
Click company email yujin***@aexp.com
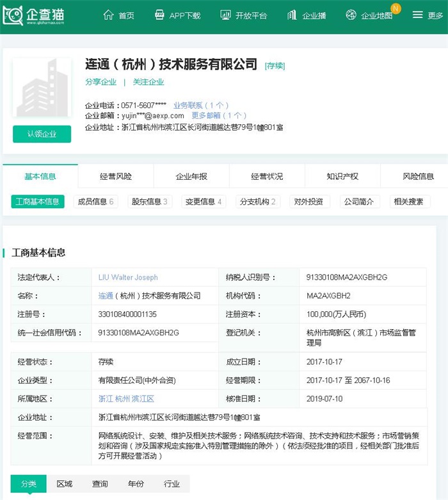tap(153, 115)
